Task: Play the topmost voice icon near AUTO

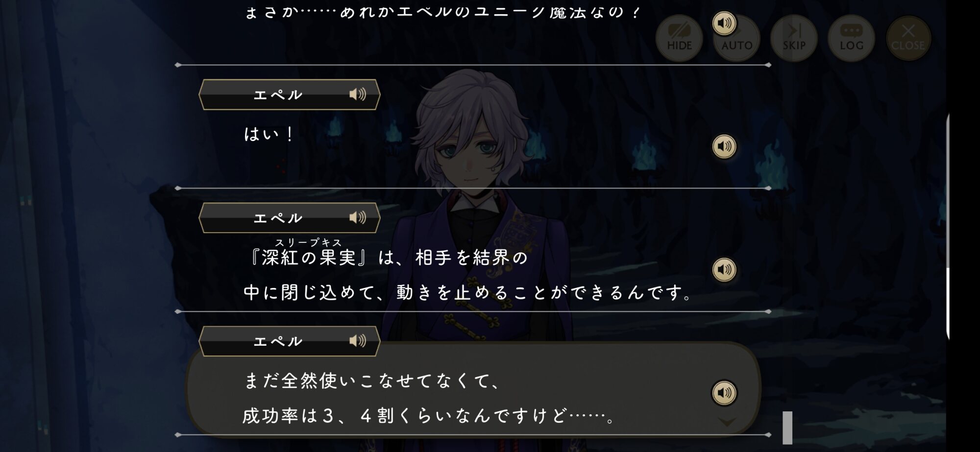Action: (724, 23)
